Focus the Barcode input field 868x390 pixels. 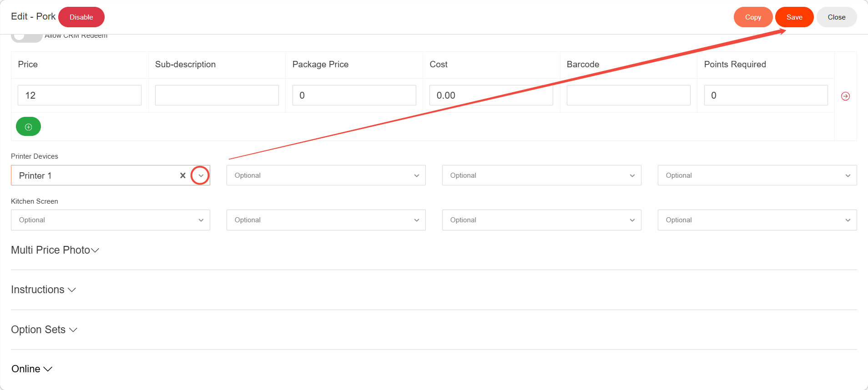pos(628,95)
